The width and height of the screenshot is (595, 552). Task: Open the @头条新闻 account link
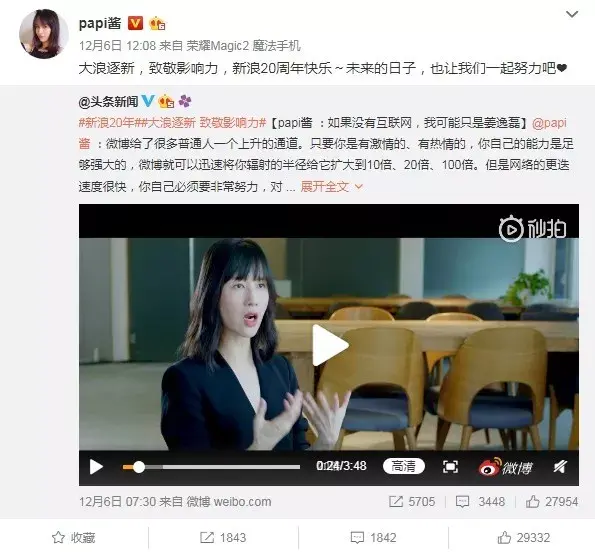point(108,102)
